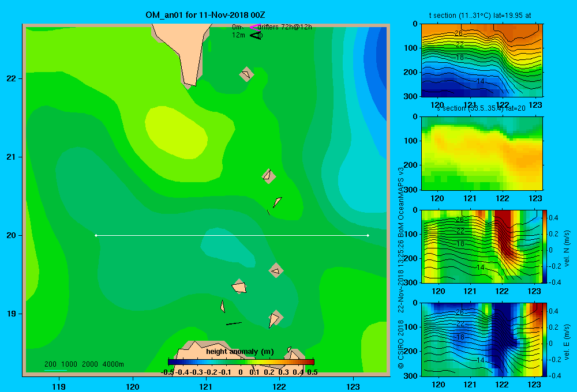Open the t section temperature plot
The height and width of the screenshot is (392, 577).
[x=482, y=60]
